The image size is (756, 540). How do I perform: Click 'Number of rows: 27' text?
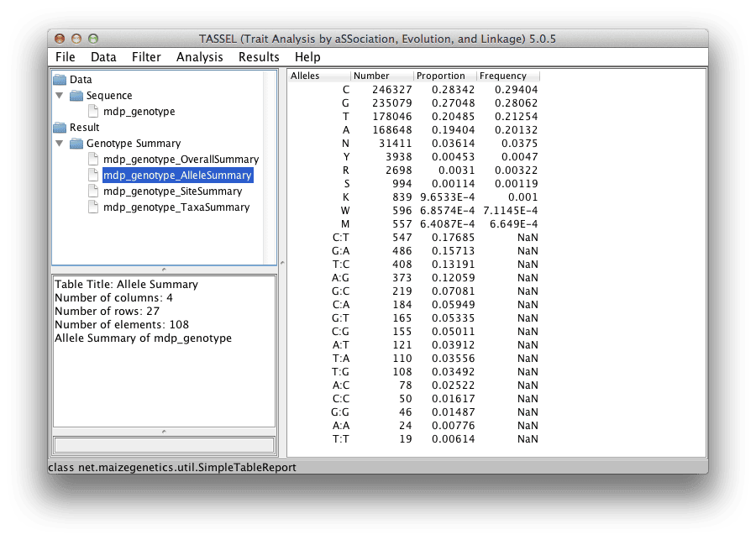107,312
